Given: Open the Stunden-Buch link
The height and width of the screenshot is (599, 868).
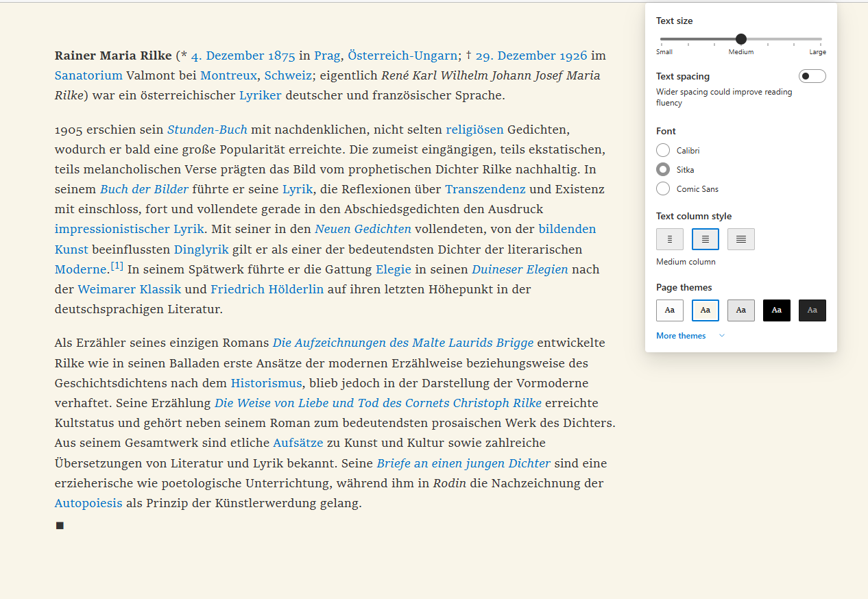Looking at the screenshot, I should click(207, 130).
